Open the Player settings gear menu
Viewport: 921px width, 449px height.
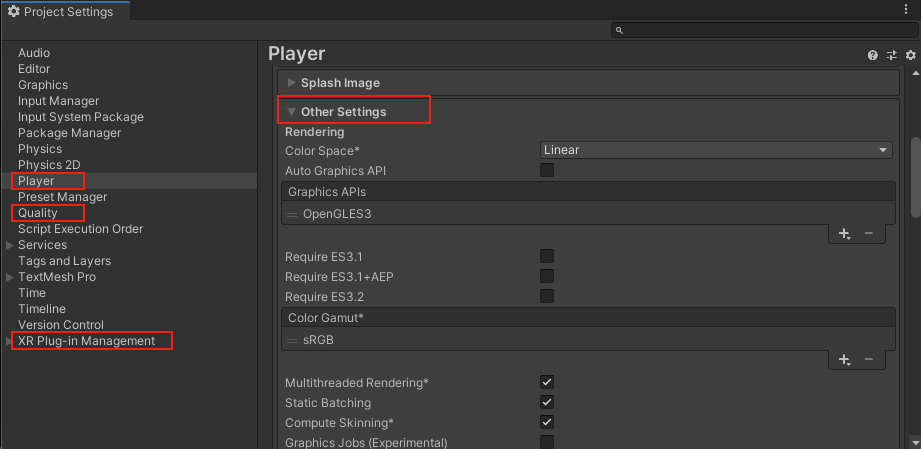(909, 56)
